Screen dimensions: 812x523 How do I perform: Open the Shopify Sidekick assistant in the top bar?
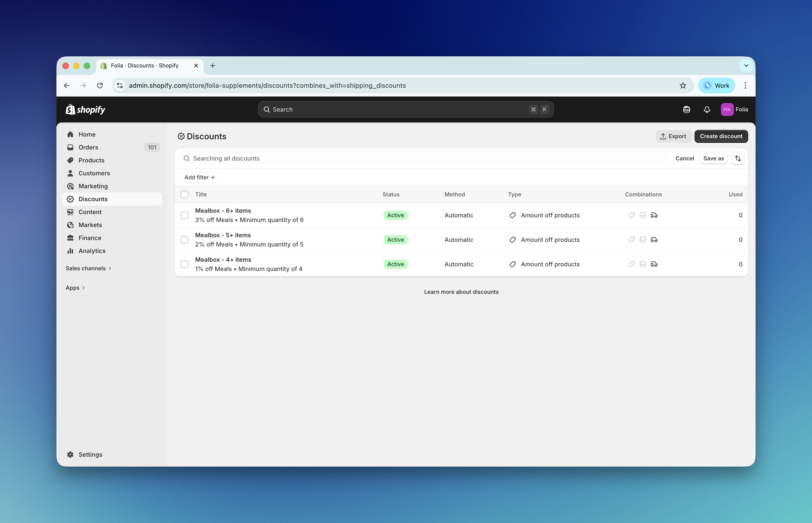686,109
